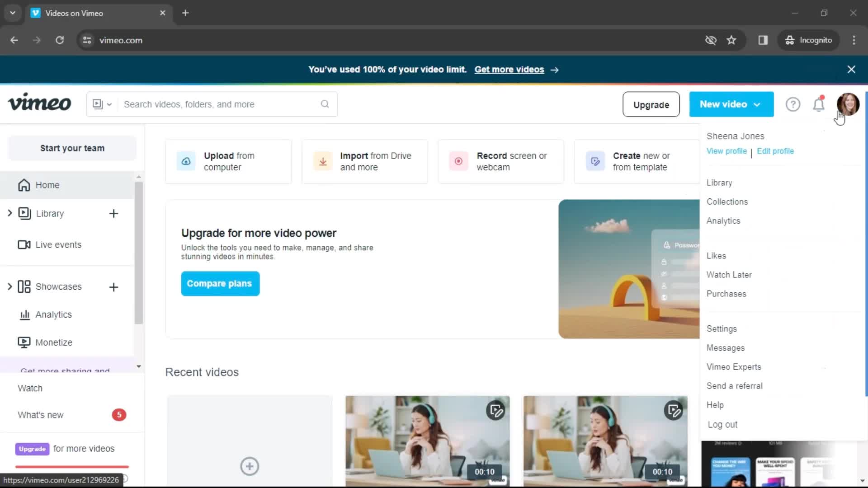Open the Chrome three-dot menu
The width and height of the screenshot is (868, 488).
[854, 40]
